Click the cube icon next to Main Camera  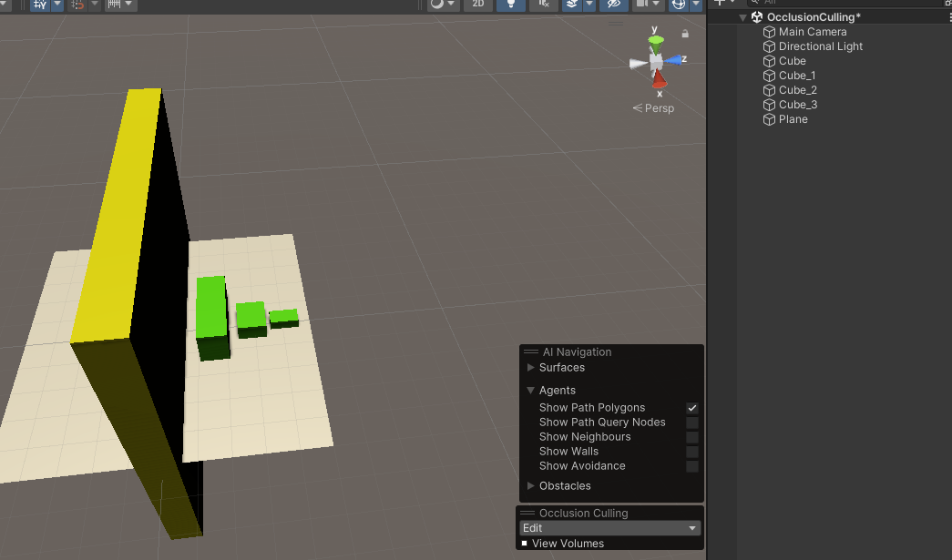(x=769, y=32)
